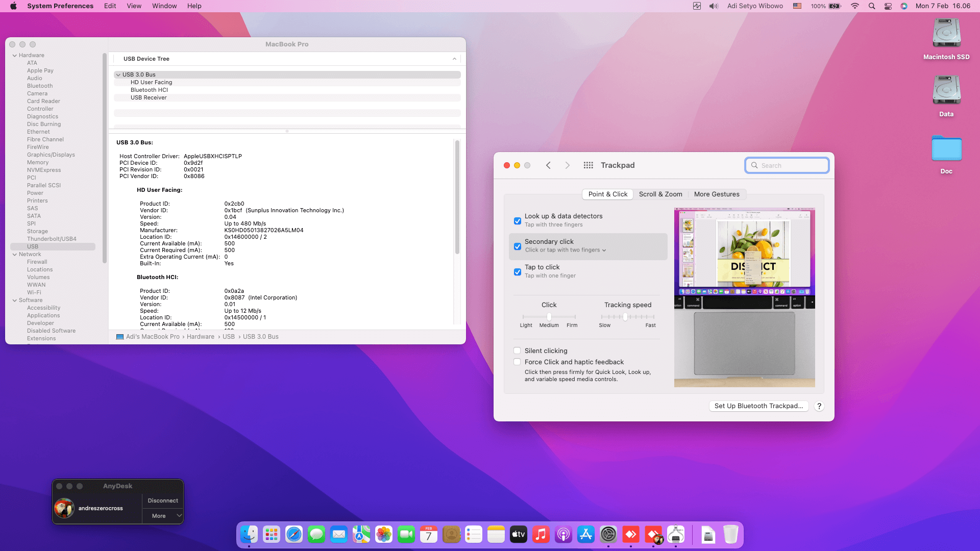
Task: Open Trackpad help question mark button
Action: 819,406
